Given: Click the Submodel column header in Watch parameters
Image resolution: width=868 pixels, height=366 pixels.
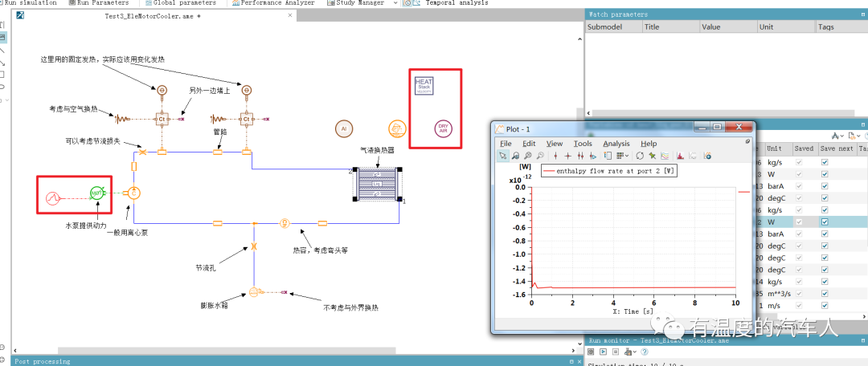Looking at the screenshot, I should click(x=614, y=26).
